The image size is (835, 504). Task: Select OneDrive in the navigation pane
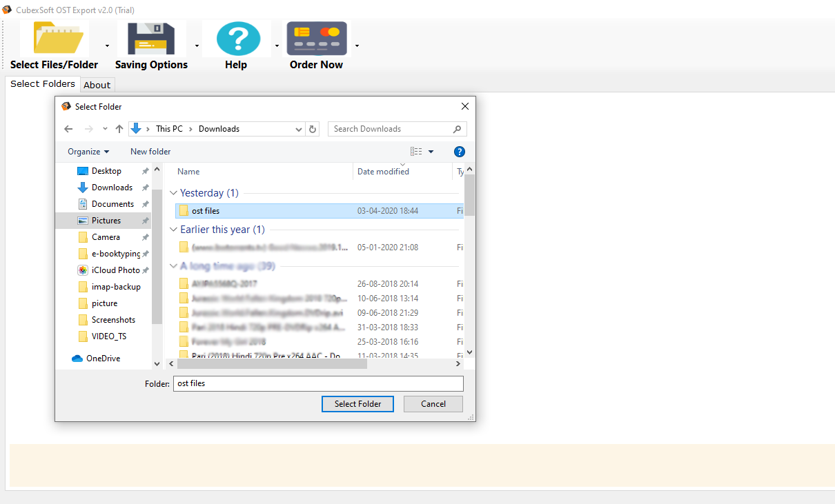[x=103, y=359]
